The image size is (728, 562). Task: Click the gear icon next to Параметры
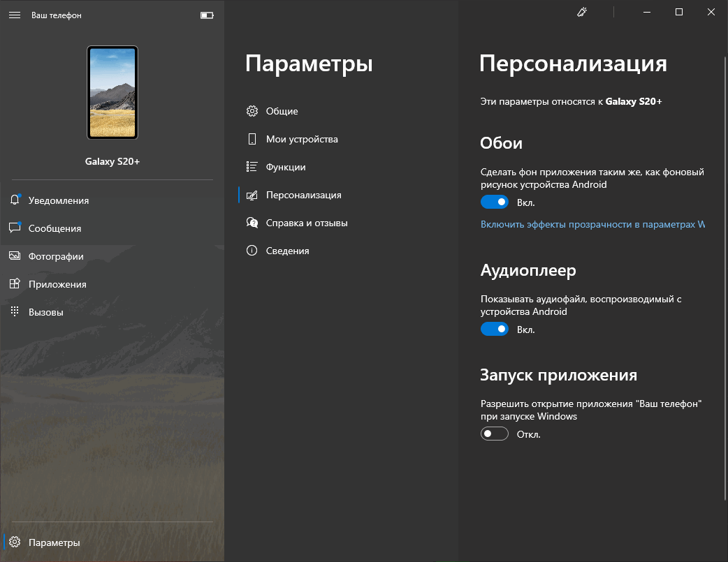coord(15,542)
